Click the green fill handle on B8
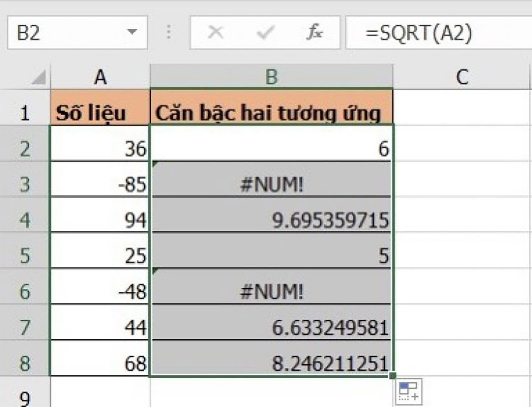Screen dimensions: 532x407 (x=392, y=375)
